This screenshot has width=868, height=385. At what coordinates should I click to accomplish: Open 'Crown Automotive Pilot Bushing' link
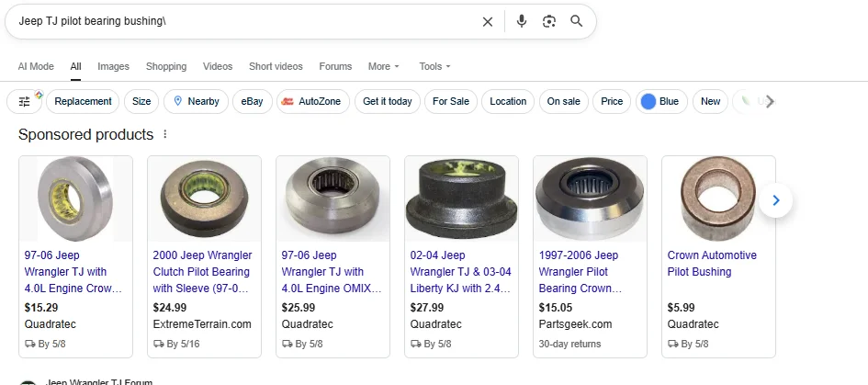pos(712,264)
